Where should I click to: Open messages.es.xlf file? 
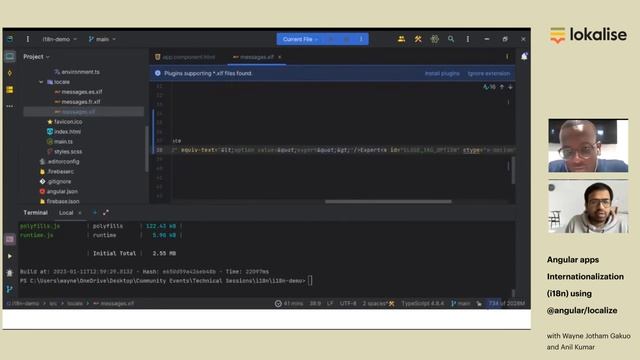78,92
